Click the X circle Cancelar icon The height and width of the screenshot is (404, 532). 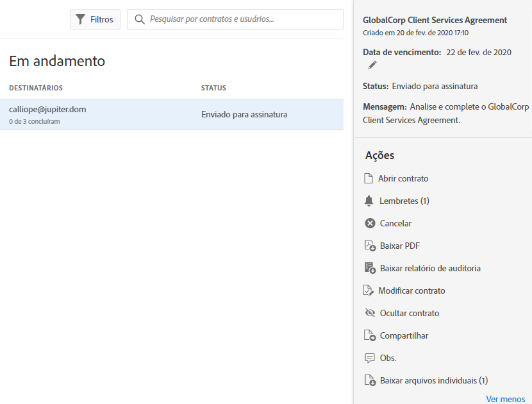(x=370, y=223)
